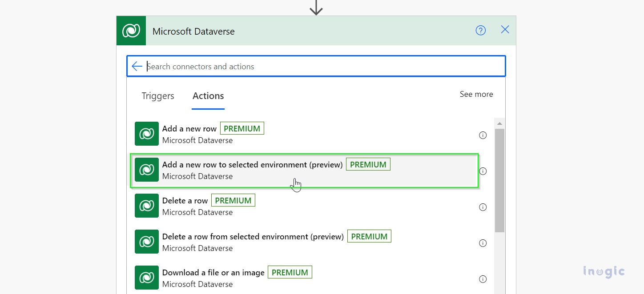Click the scroll-up arrow of the actions list
This screenshot has height=294, width=644.
coord(499,123)
